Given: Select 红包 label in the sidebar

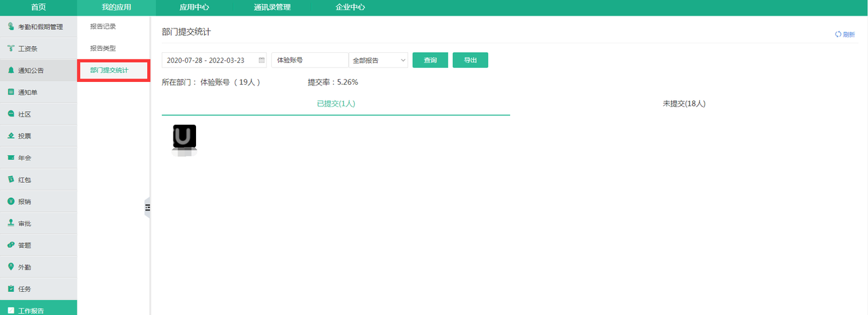Looking at the screenshot, I should coord(24,180).
